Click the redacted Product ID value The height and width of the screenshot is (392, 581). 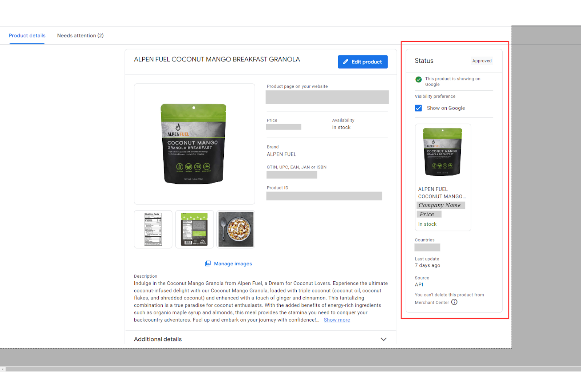pos(324,196)
